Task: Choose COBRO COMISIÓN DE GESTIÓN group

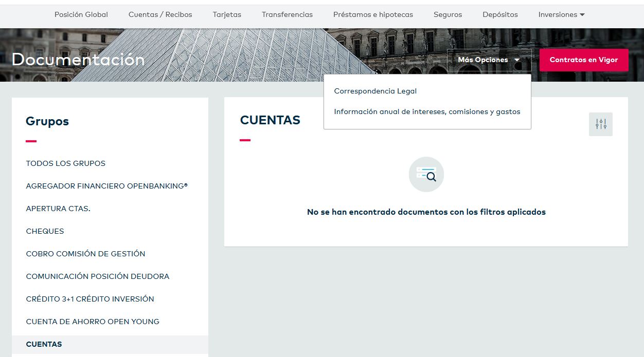Action: tap(85, 254)
